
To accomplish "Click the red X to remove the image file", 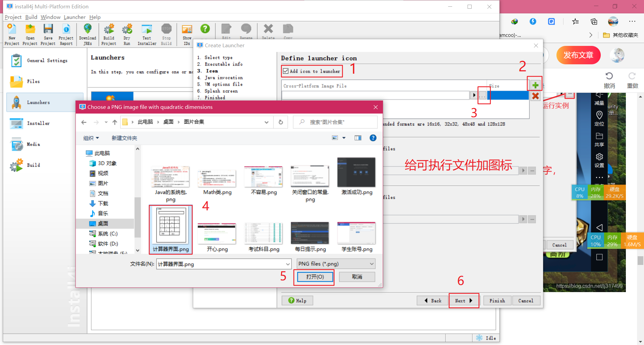I will click(x=535, y=96).
